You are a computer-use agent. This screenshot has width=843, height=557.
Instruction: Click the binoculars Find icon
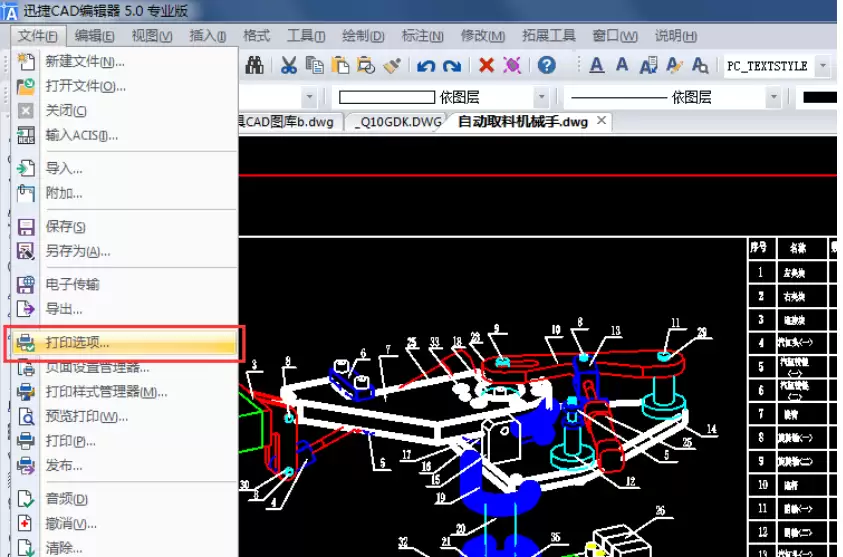coord(255,66)
